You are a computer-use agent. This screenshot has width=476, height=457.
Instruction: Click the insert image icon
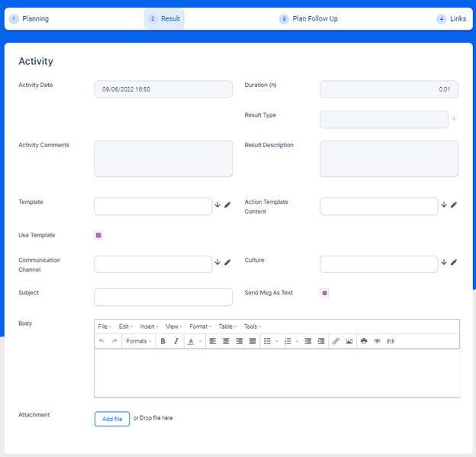point(349,341)
